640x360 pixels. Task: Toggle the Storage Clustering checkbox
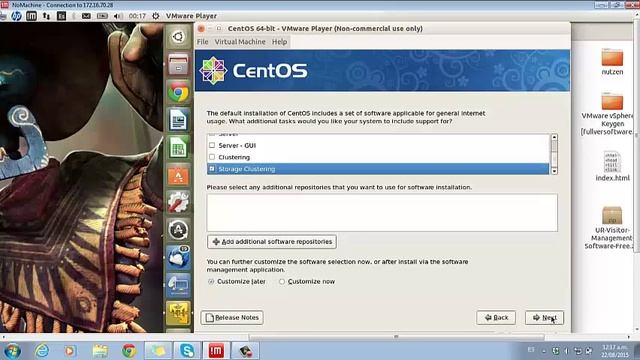point(212,169)
